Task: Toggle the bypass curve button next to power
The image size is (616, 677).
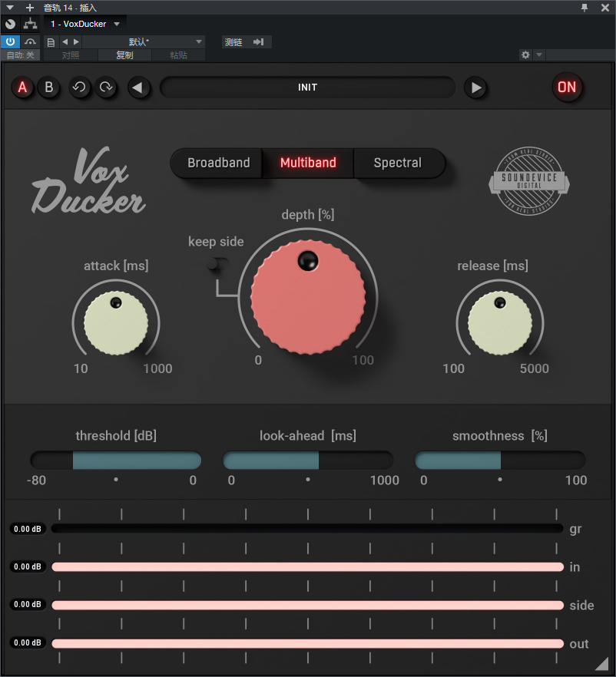Action: coord(30,42)
